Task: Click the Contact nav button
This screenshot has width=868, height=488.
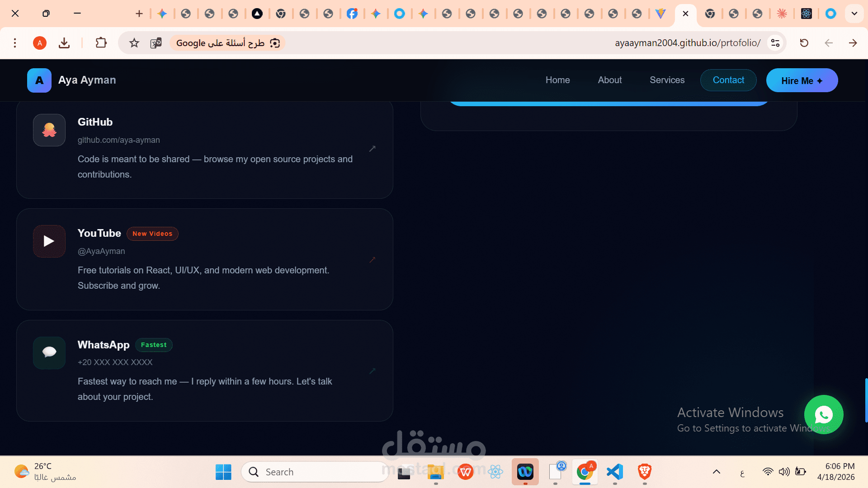Action: click(x=728, y=80)
